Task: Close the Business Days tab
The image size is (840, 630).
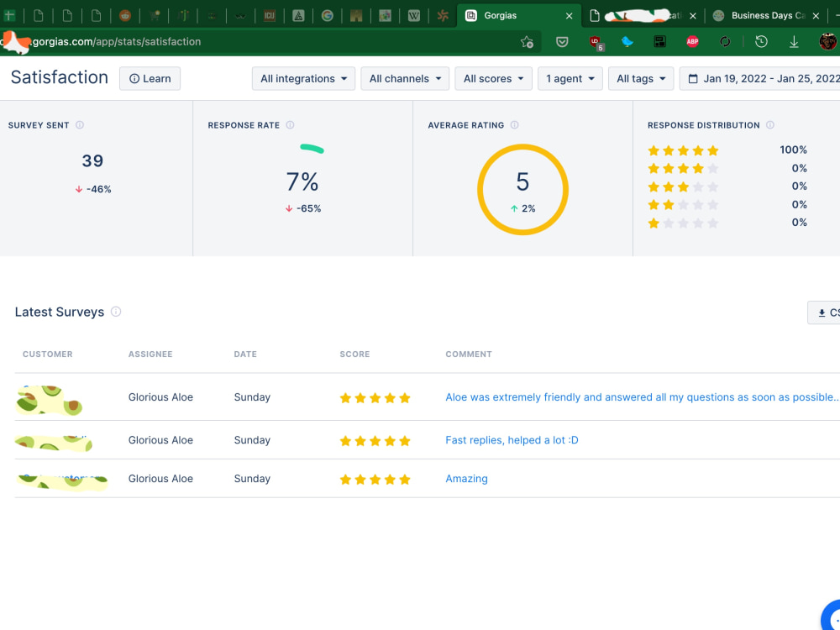Action: [816, 16]
